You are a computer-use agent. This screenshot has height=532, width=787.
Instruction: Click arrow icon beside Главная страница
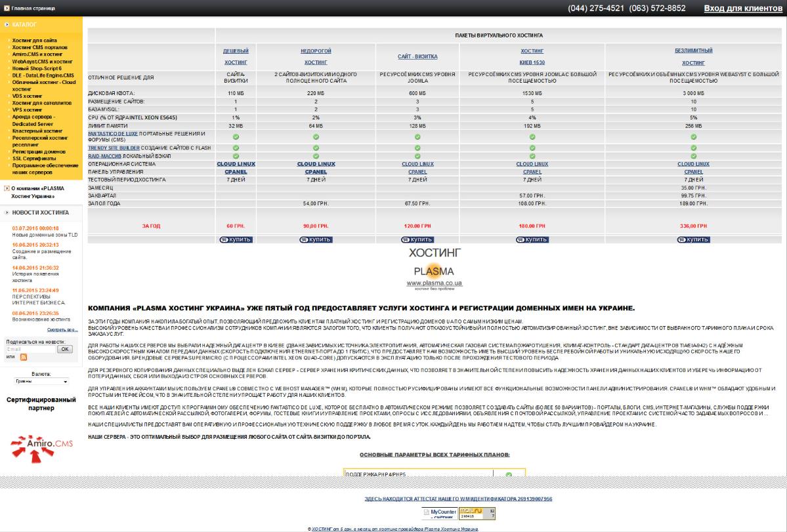coord(7,8)
